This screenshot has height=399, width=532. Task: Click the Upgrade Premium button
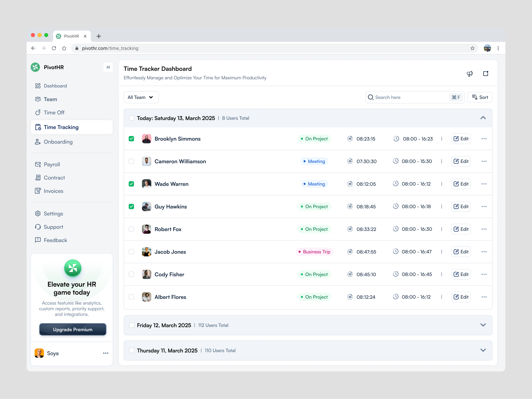click(x=72, y=330)
